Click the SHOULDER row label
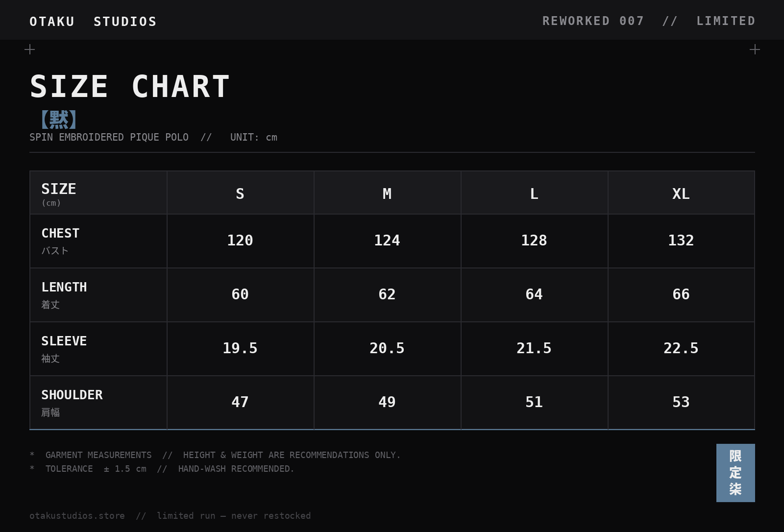 [x=72, y=395]
